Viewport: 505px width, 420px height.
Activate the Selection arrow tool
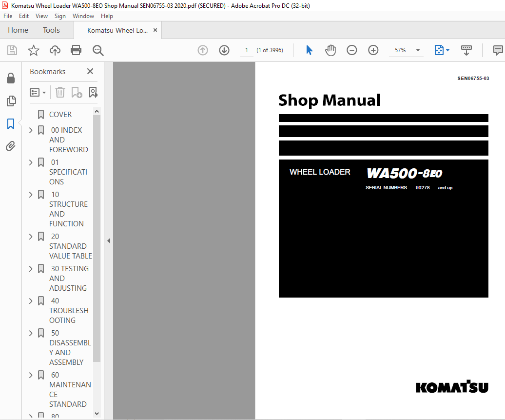309,50
